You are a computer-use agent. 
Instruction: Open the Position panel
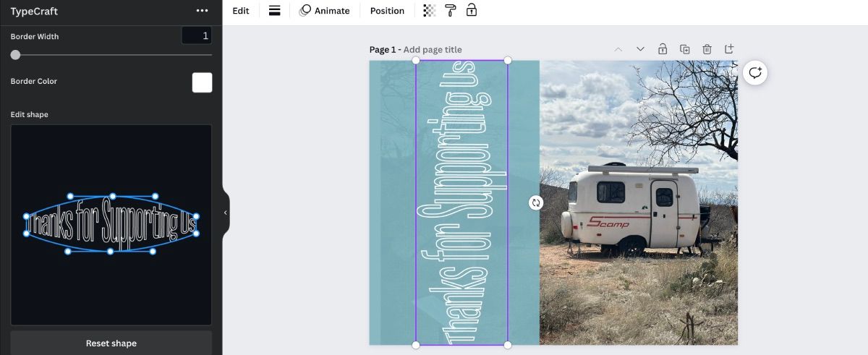pos(387,11)
